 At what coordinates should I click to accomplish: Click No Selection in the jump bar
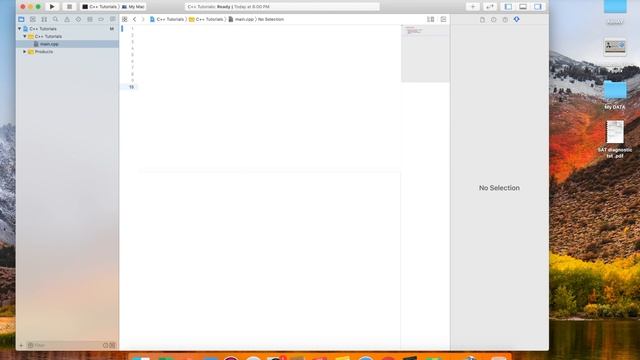(x=271, y=19)
